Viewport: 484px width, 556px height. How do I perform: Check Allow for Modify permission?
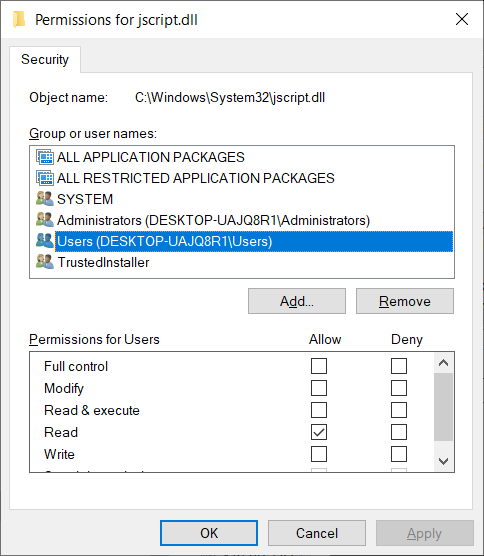(319, 388)
